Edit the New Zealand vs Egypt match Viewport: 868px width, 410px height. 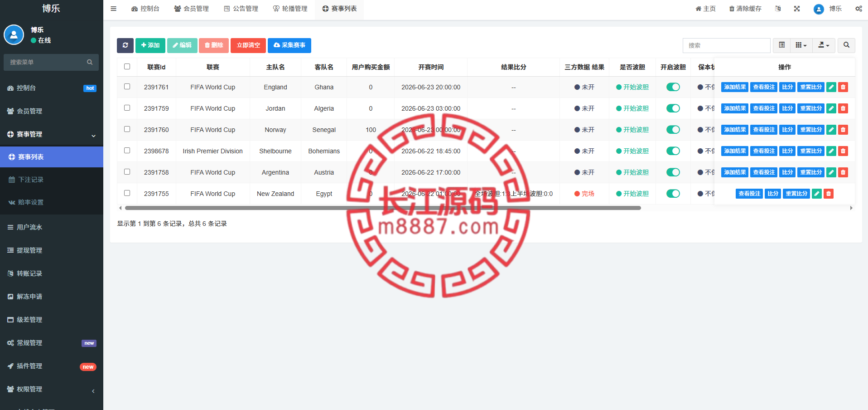coord(817,194)
